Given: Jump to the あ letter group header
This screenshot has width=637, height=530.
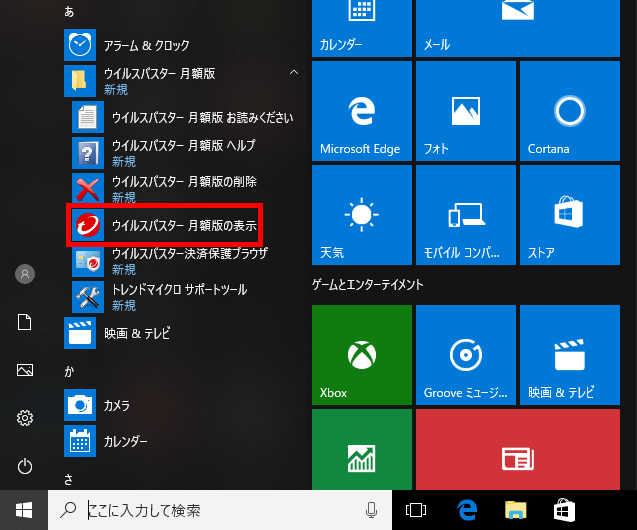Looking at the screenshot, I should click(69, 11).
